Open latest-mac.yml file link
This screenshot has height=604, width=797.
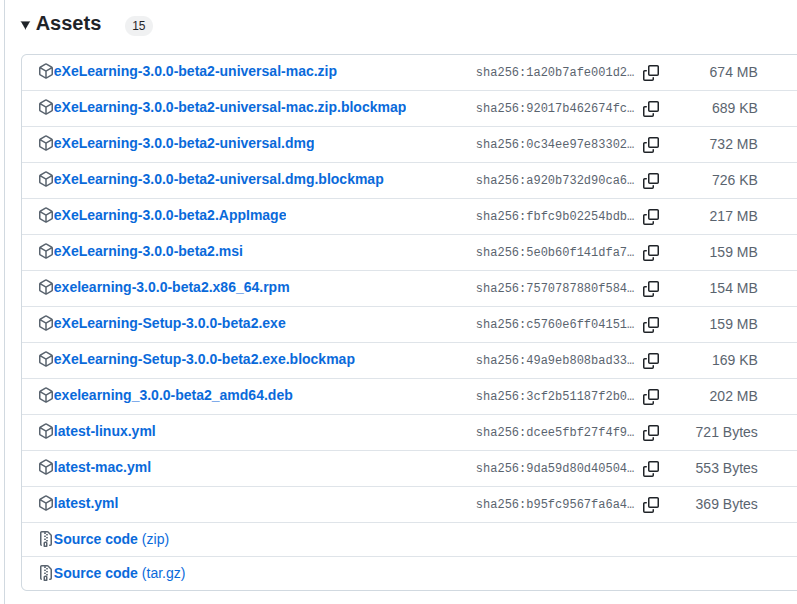point(102,467)
